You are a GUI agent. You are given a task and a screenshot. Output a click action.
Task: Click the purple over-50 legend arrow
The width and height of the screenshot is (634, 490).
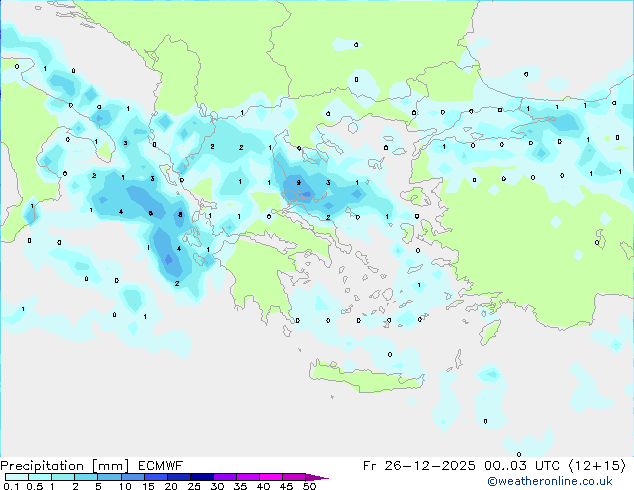tap(317, 477)
